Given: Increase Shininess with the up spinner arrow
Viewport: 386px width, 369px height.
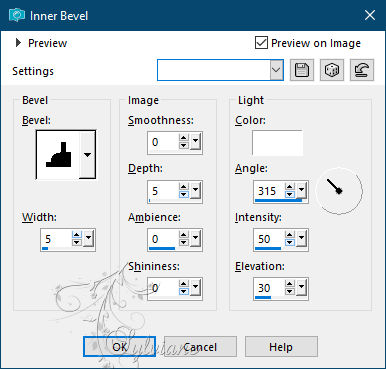Looking at the screenshot, I should click(183, 284).
